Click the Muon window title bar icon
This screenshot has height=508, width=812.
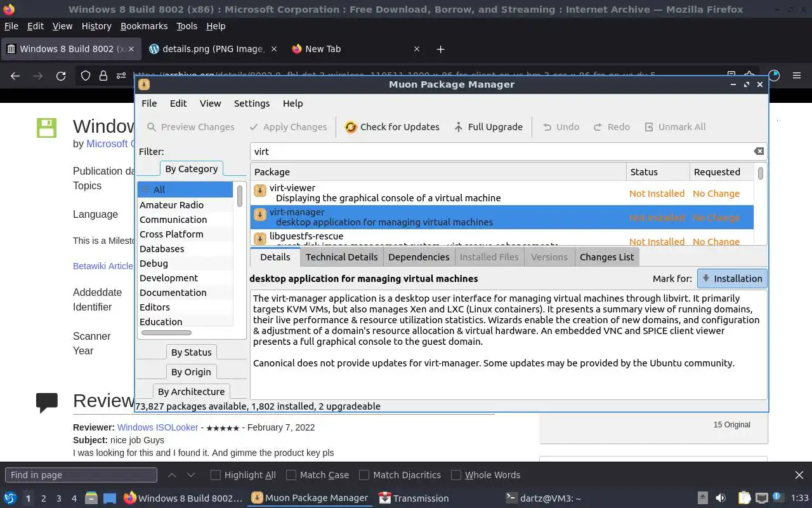[144, 84]
